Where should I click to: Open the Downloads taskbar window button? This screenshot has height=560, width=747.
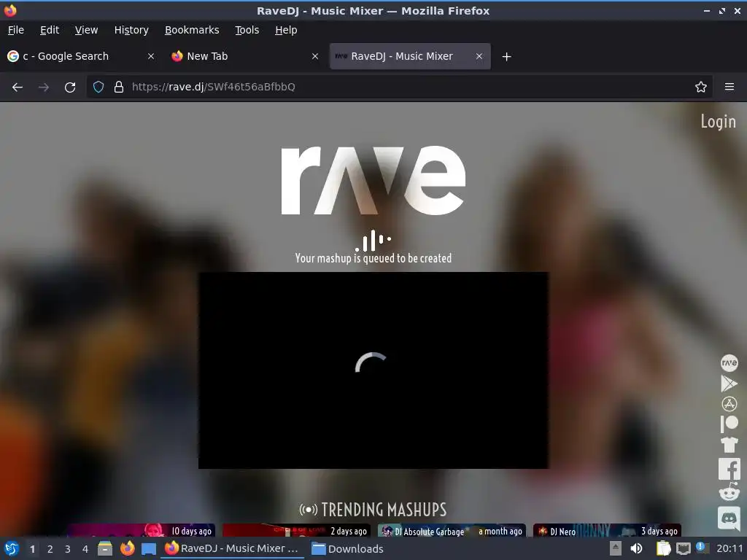[x=347, y=548]
